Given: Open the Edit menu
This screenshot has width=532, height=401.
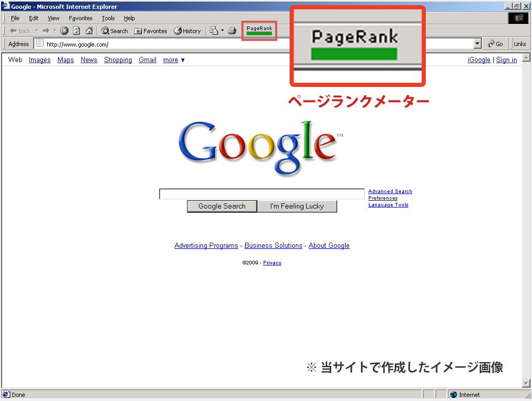Looking at the screenshot, I should [34, 18].
